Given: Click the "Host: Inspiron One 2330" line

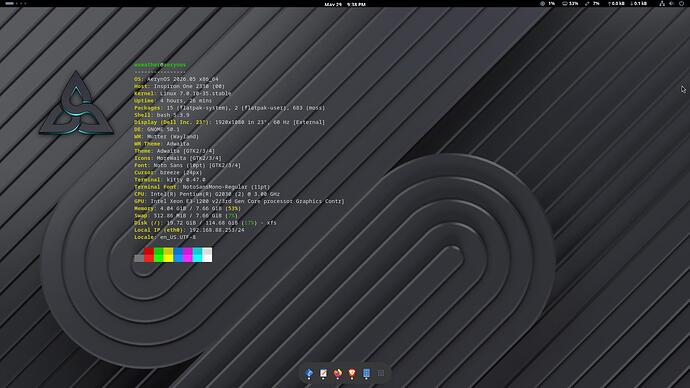Looking at the screenshot, I should coord(179,86).
